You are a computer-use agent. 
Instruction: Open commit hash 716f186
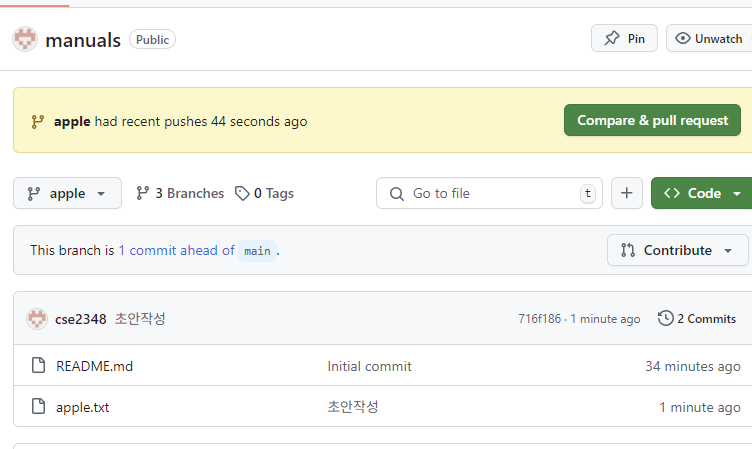[x=539, y=319]
